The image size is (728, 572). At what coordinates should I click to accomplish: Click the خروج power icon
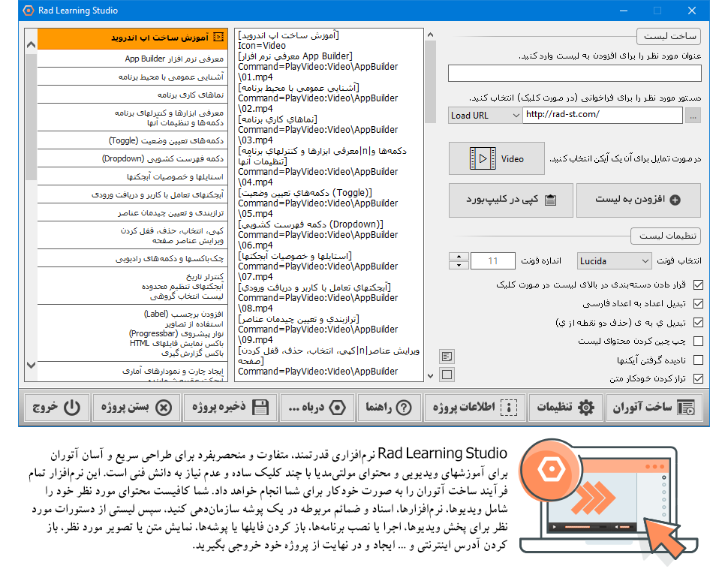72,407
